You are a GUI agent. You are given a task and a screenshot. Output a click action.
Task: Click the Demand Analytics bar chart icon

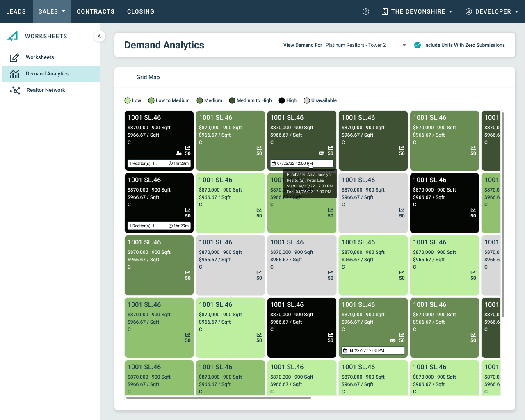pyautogui.click(x=14, y=74)
